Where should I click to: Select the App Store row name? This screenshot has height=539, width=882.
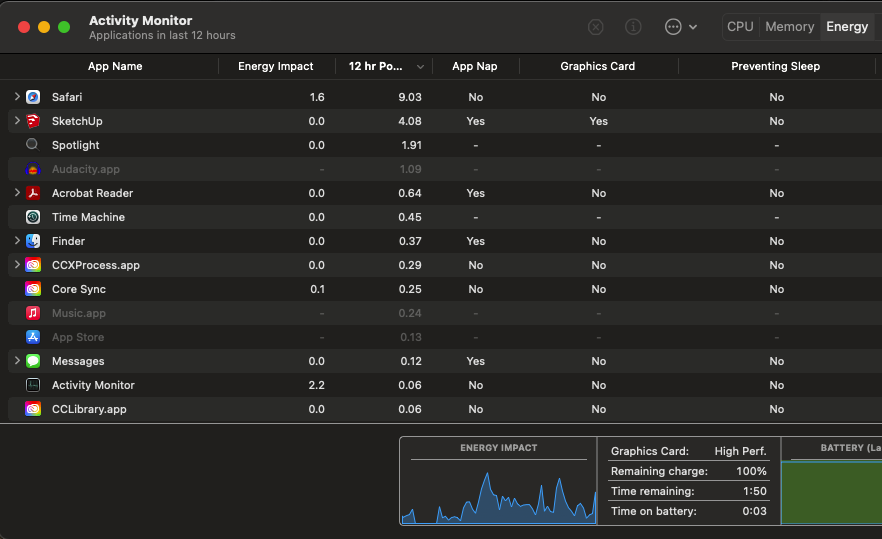tap(78, 337)
